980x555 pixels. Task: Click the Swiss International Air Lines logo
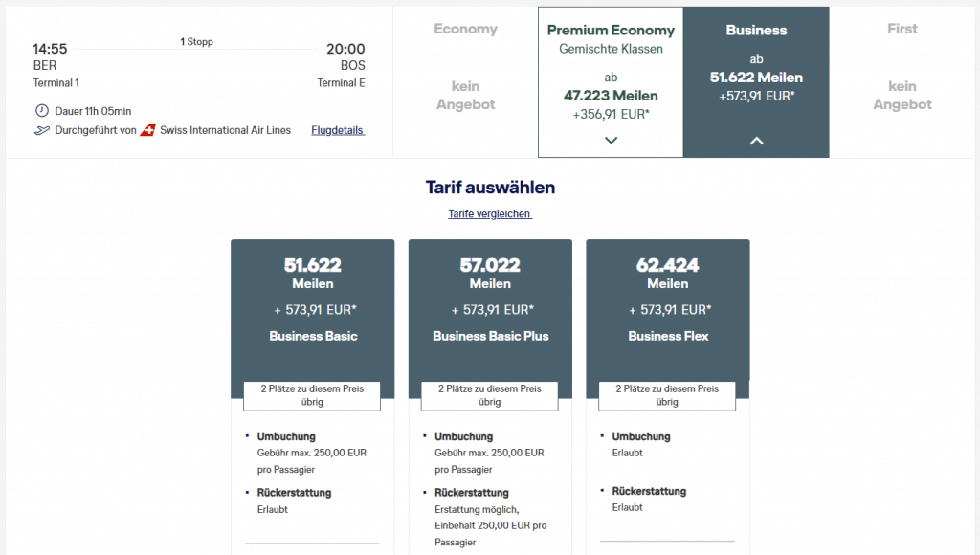pos(147,130)
